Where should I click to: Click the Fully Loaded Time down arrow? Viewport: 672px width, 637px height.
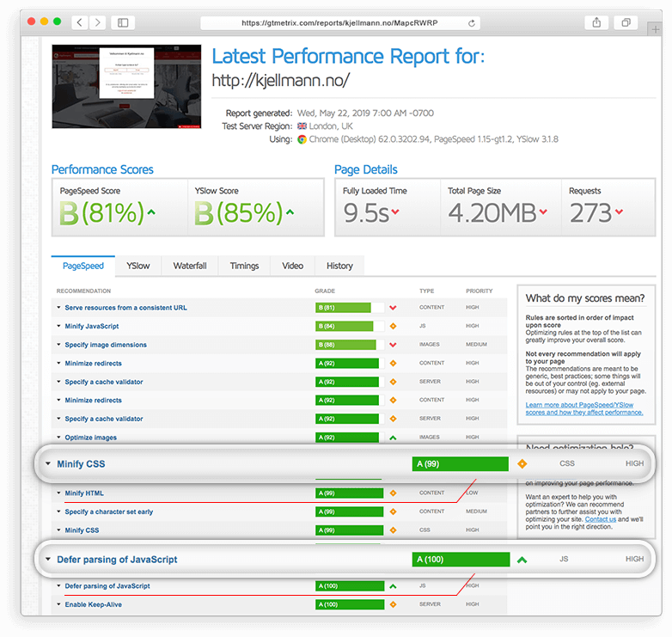[395, 211]
